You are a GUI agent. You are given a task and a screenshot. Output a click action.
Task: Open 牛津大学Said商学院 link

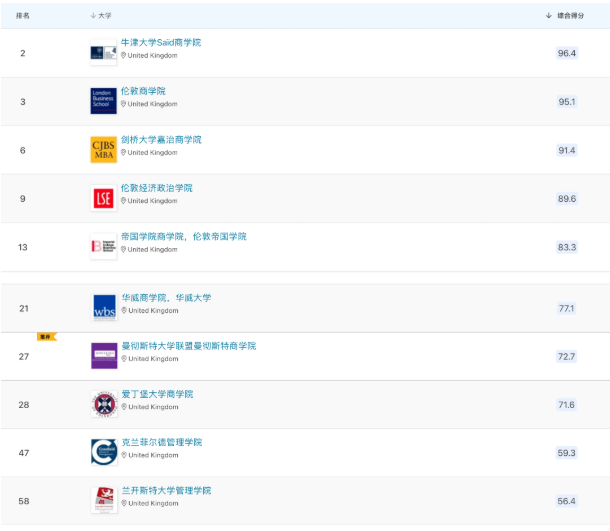pos(161,42)
